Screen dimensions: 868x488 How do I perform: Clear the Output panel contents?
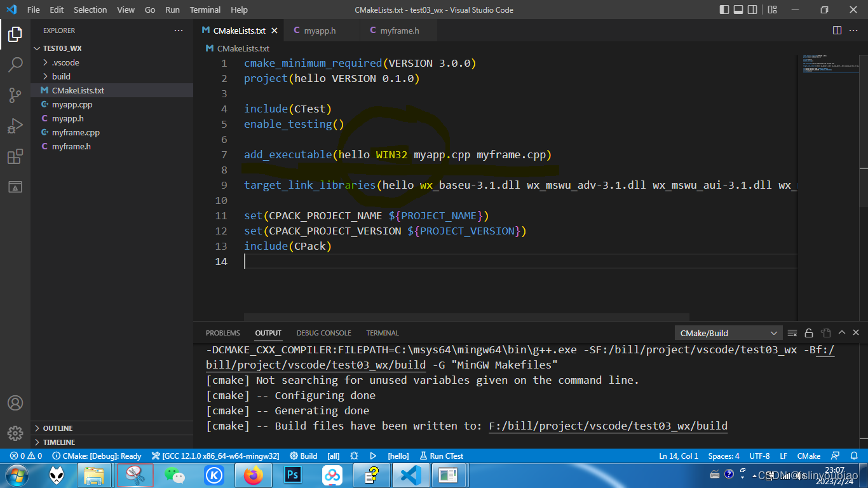[792, 332]
